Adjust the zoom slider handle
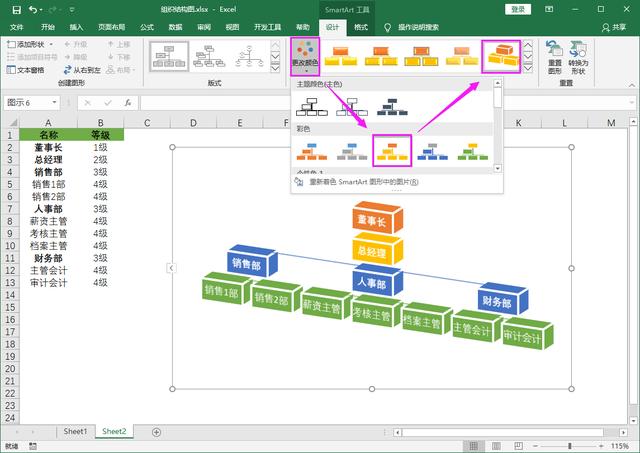 pos(569,446)
